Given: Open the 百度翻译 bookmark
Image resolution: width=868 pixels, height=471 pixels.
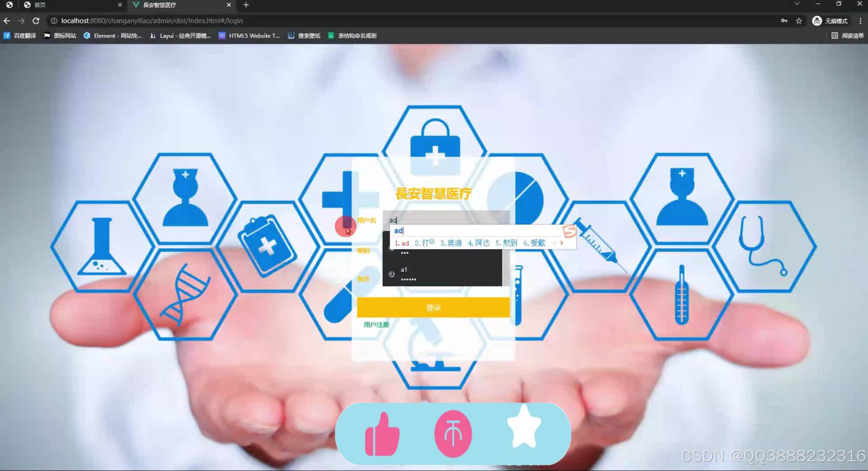Looking at the screenshot, I should (x=20, y=36).
